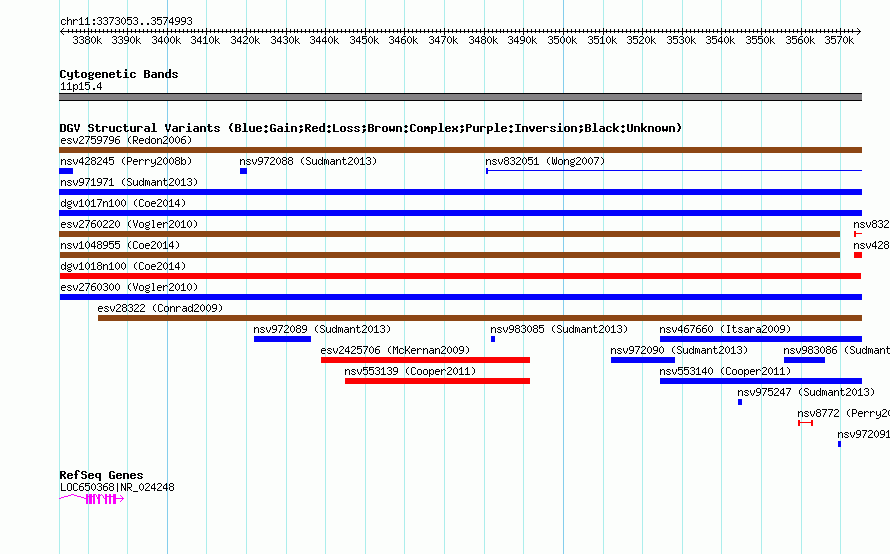The width and height of the screenshot is (890, 554).
Task: Select the nsv553139 (Cooper2011) red bar
Action: coord(437,381)
